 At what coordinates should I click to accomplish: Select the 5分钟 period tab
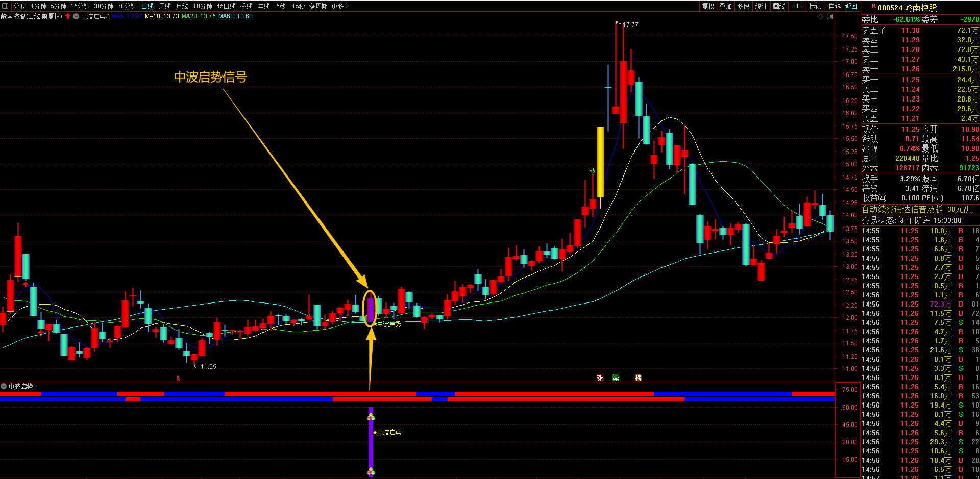pos(58,6)
